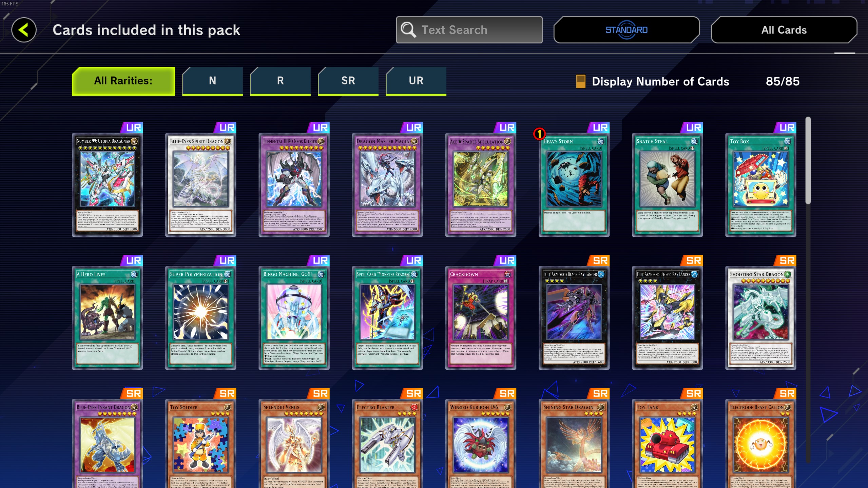Filter by UR rarity
Screen dimensions: 868x488
click(416, 81)
